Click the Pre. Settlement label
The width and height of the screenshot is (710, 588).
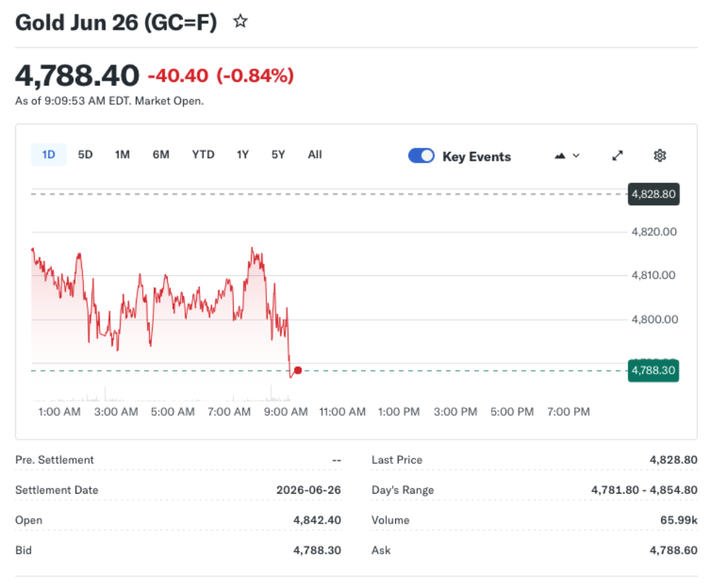click(x=54, y=460)
